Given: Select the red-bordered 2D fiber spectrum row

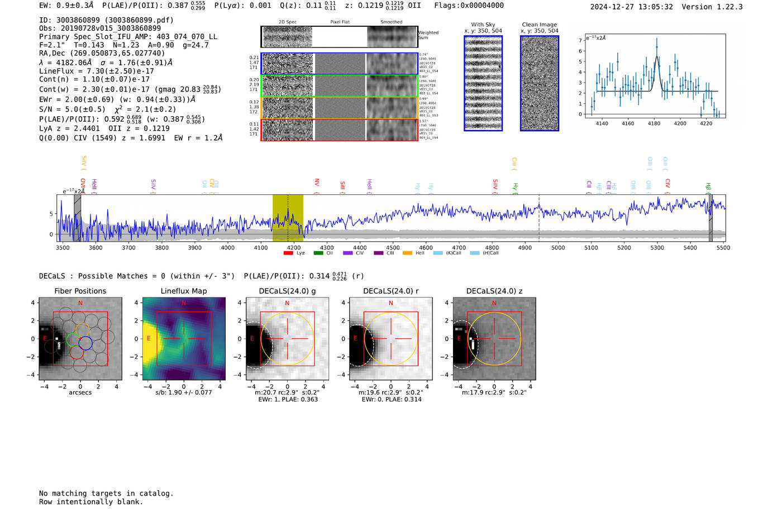Looking at the screenshot, I should (x=340, y=130).
